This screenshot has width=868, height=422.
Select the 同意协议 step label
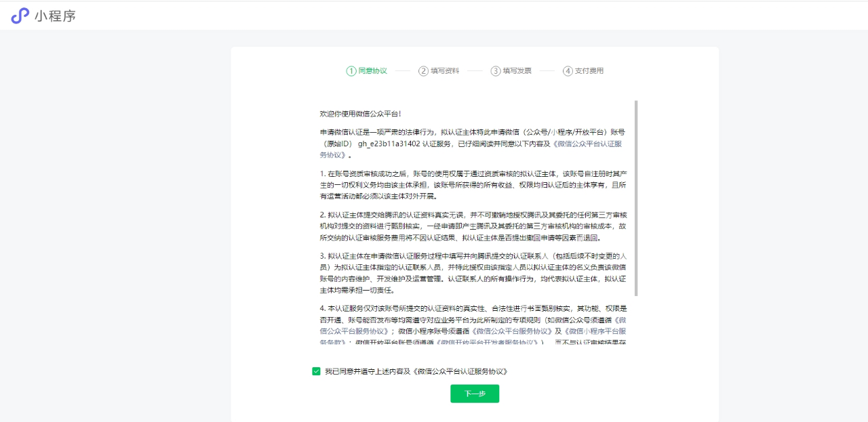pyautogui.click(x=372, y=71)
